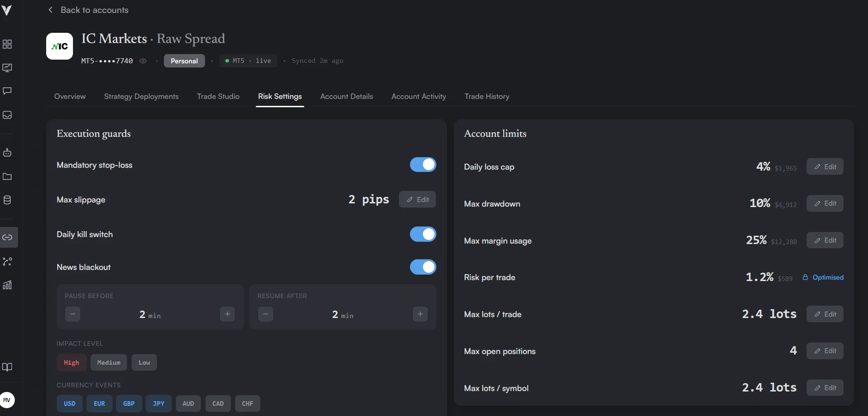Click the MT5 live status badge
This screenshot has height=416, width=868.
248,61
